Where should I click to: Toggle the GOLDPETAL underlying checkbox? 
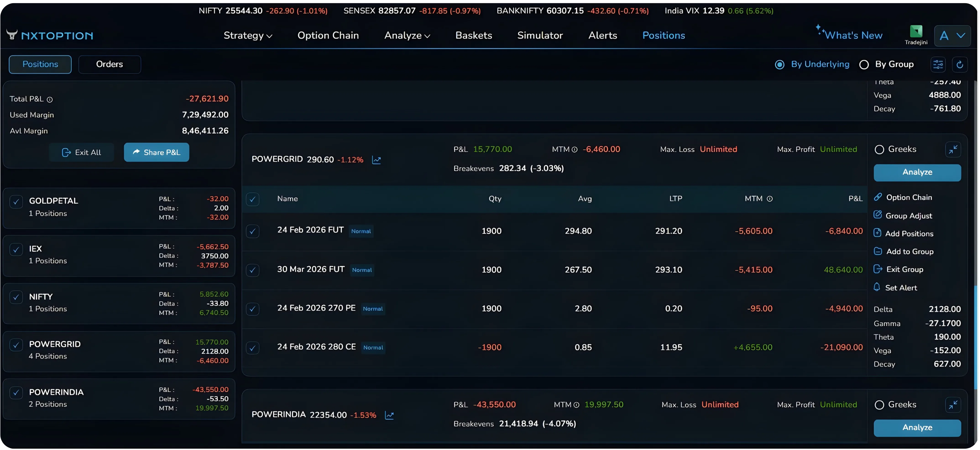16,201
